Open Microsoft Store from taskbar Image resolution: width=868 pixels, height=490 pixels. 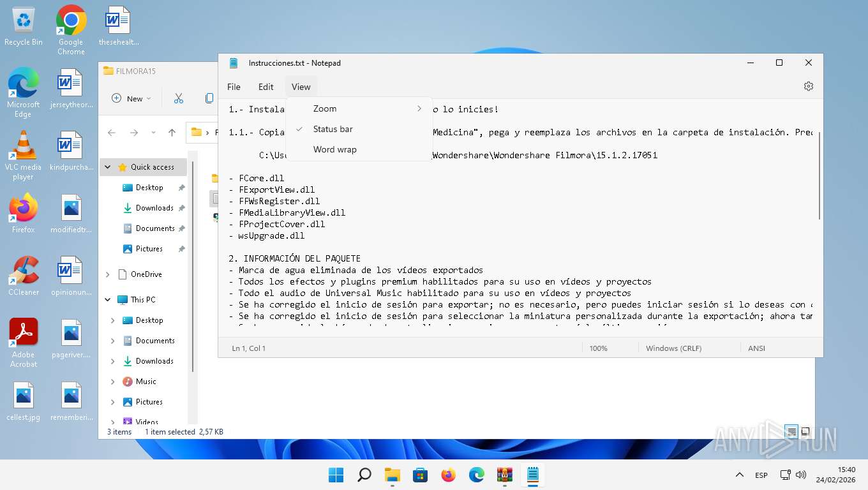coord(420,475)
